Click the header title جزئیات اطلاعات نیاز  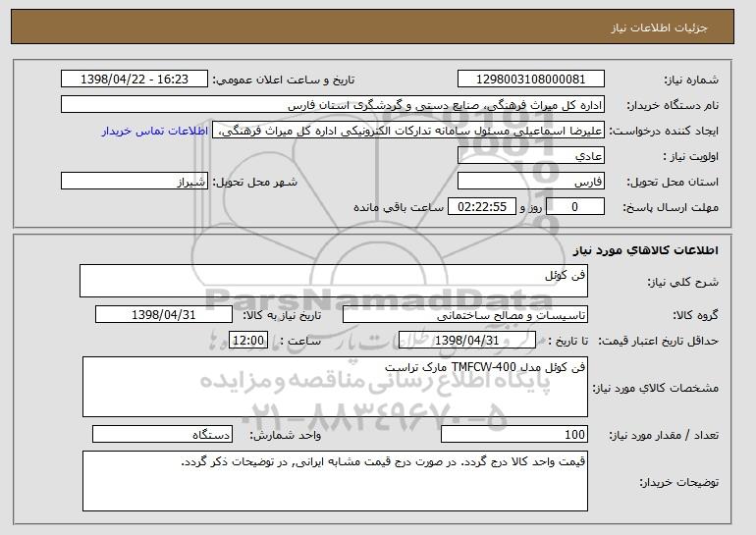[659, 27]
